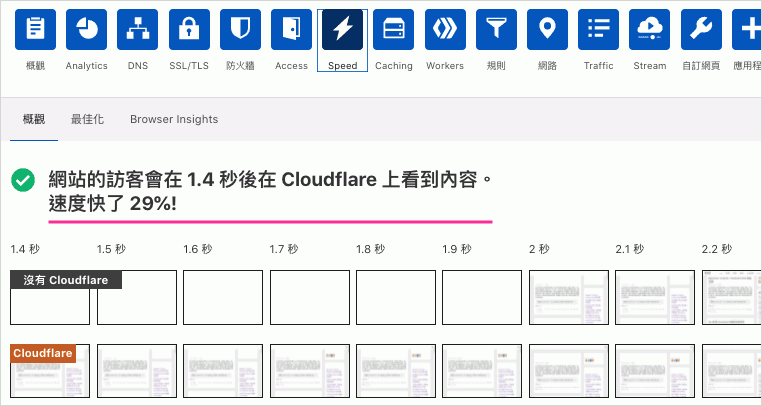Image resolution: width=762 pixels, height=406 pixels.
Task: Open the blank no-Cloudflare frame at 1.5 秒
Action: (137, 298)
